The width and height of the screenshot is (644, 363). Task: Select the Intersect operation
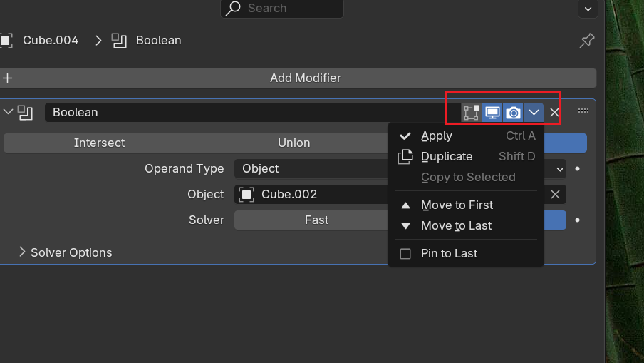pyautogui.click(x=100, y=143)
